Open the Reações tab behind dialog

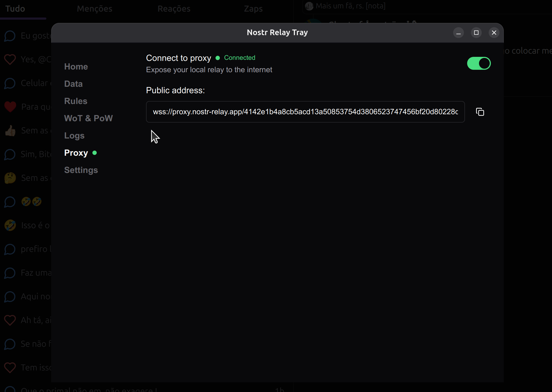coord(174,9)
